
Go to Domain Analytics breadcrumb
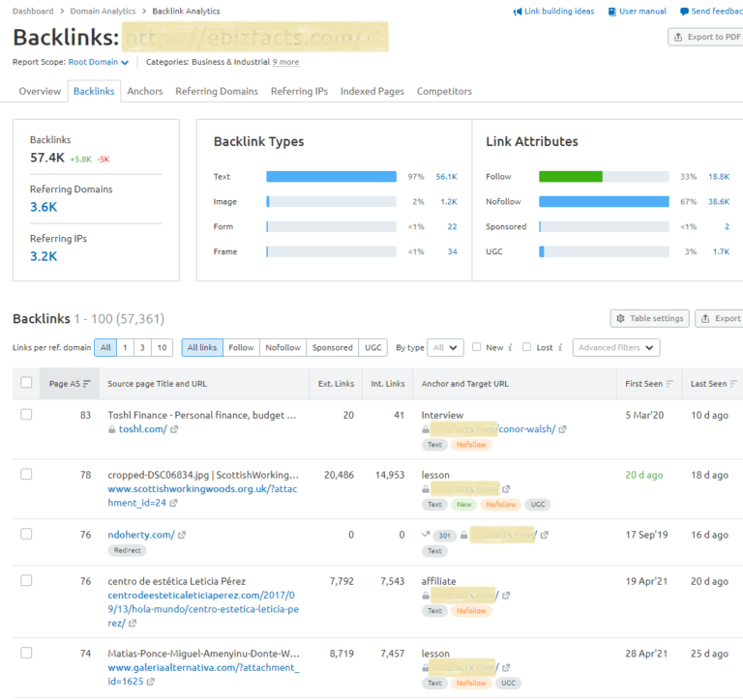pos(103,11)
